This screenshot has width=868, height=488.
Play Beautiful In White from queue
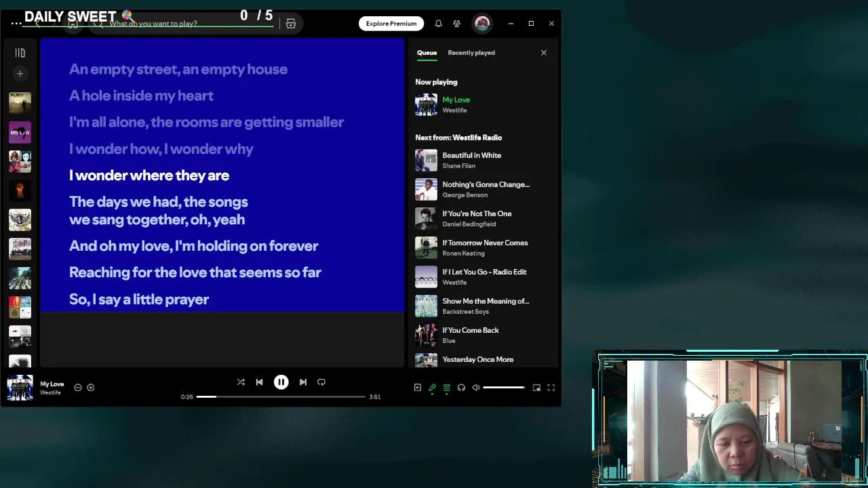click(482, 161)
